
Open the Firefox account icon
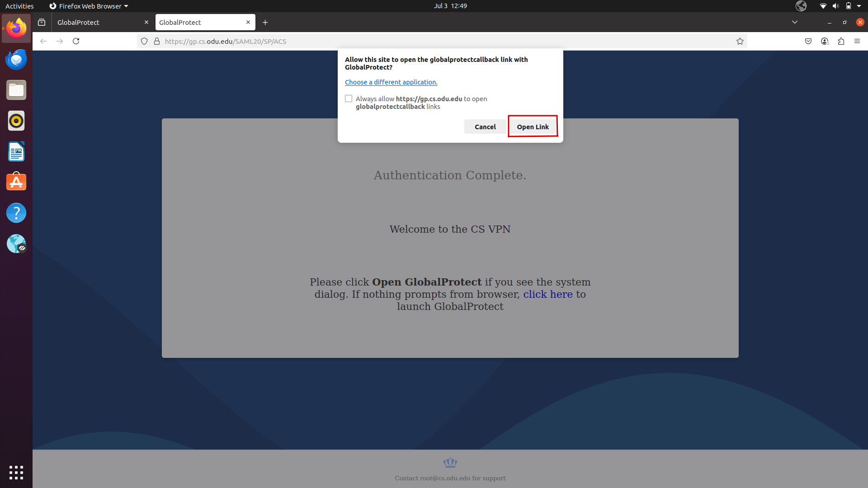[x=825, y=41]
